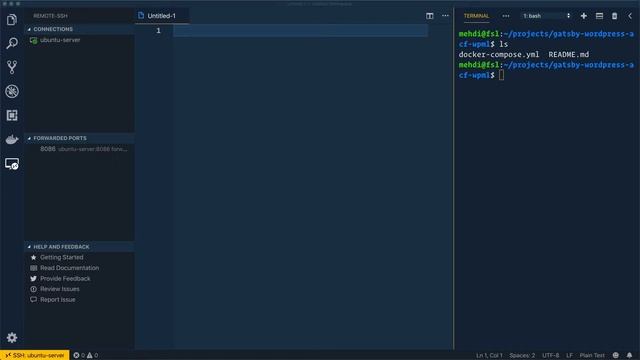Click Spaces: 2 indentation setting
This screenshot has height=360, width=640.
coord(522,355)
